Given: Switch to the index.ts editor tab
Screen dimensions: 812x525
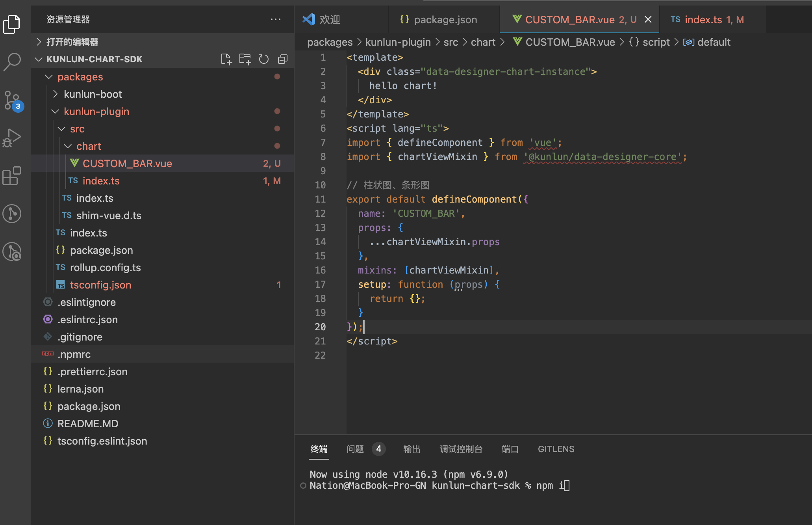Looking at the screenshot, I should click(712, 19).
